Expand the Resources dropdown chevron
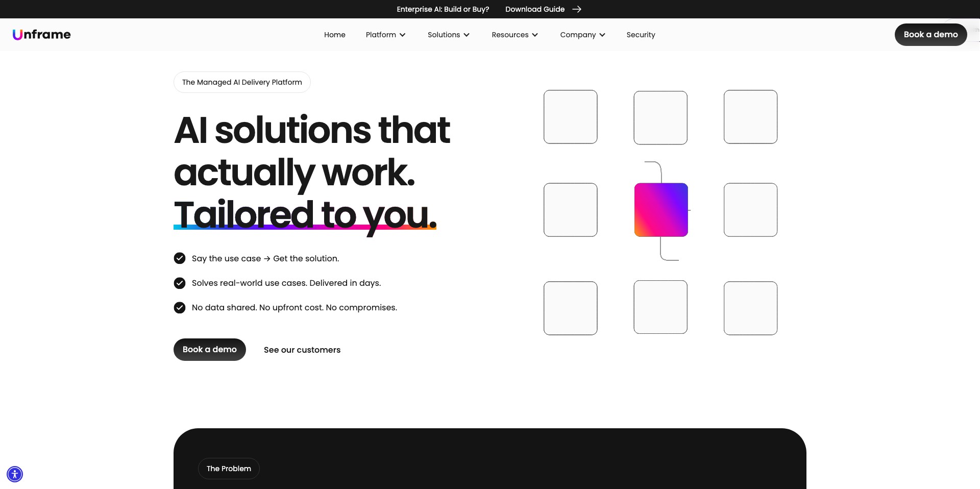The image size is (980, 489). coord(535,35)
